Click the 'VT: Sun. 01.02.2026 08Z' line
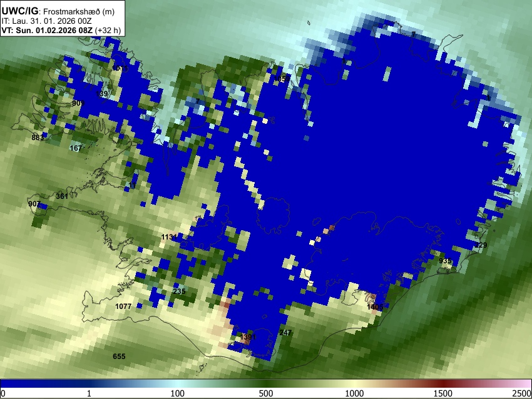The width and height of the screenshot is (532, 399). pyautogui.click(x=47, y=30)
